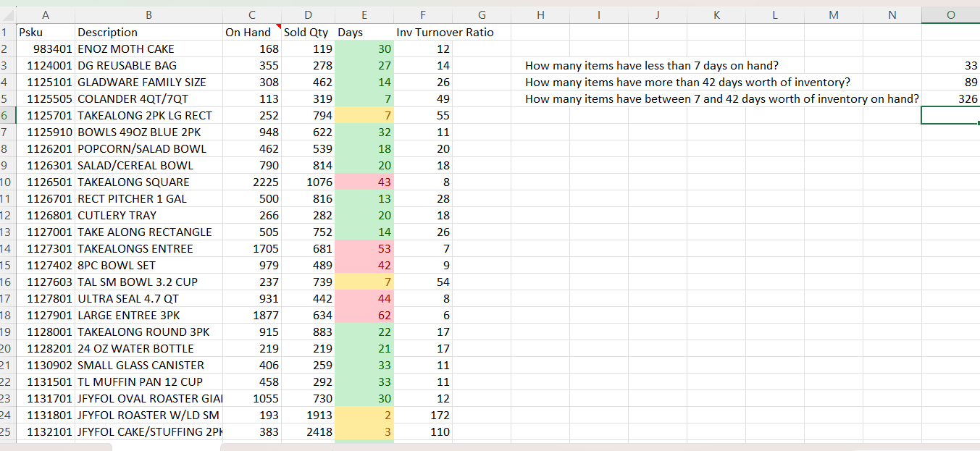Screen dimensions: 980x451
Task: Click the Inv Turnover Ratio header cell
Action: (423, 32)
